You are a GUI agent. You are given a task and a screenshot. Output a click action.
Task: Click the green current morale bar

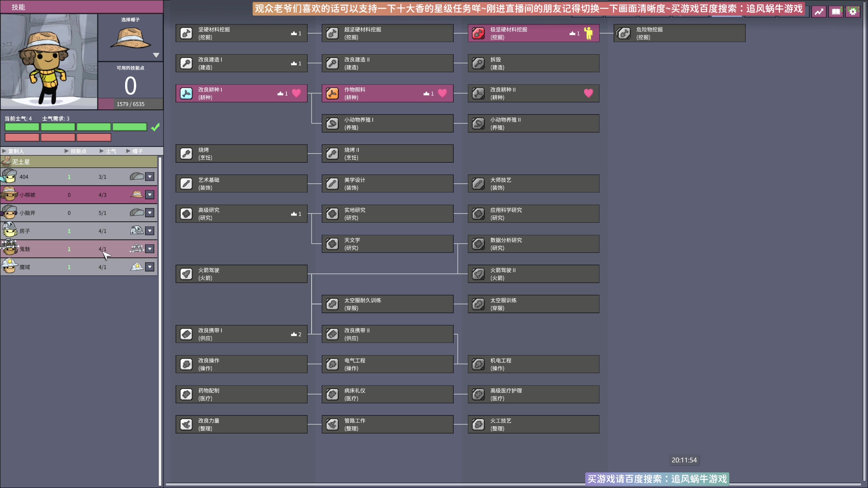(76, 127)
